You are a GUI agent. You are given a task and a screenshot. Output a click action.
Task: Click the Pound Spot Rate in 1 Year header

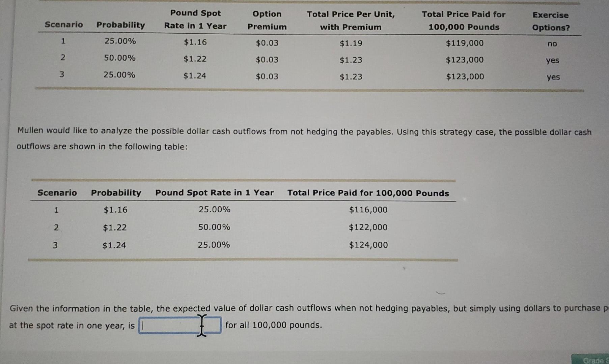pyautogui.click(x=214, y=193)
